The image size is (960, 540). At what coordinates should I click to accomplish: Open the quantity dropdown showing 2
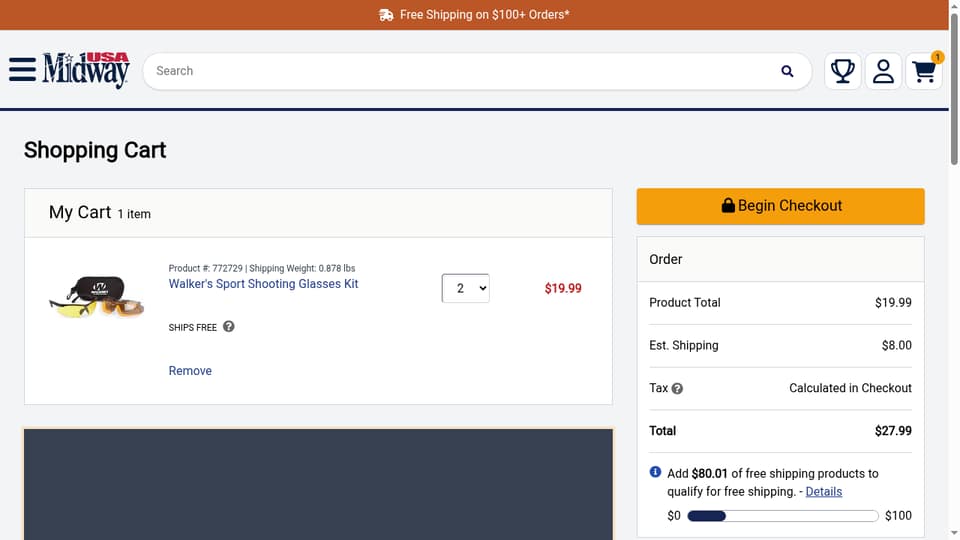[465, 288]
